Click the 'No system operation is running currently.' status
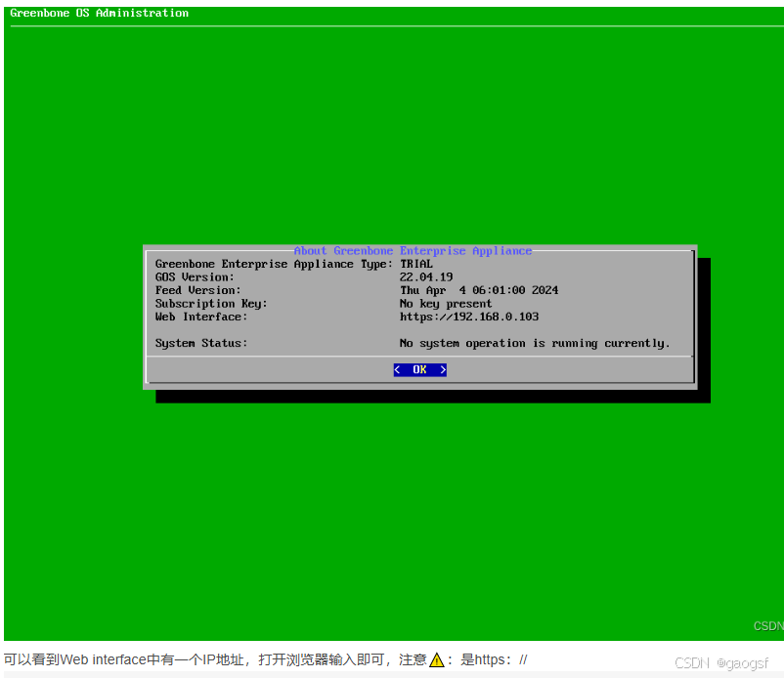This screenshot has height=678, width=784. (535, 343)
